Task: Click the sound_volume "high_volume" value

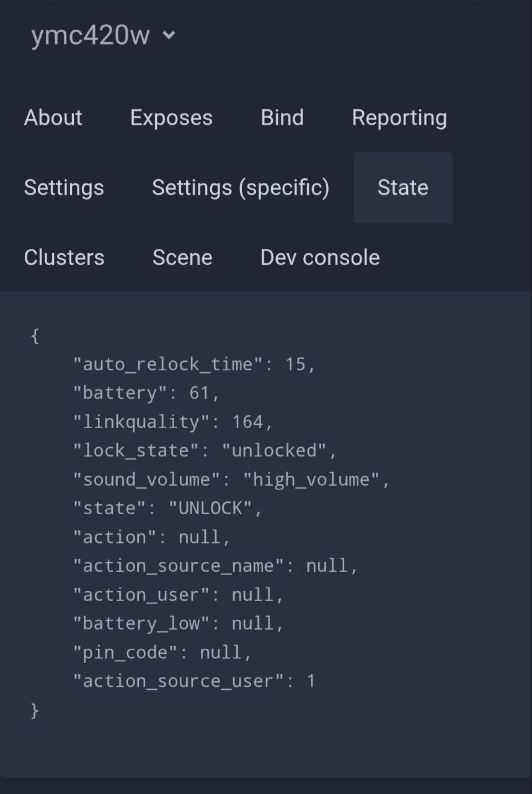Action: (x=311, y=480)
